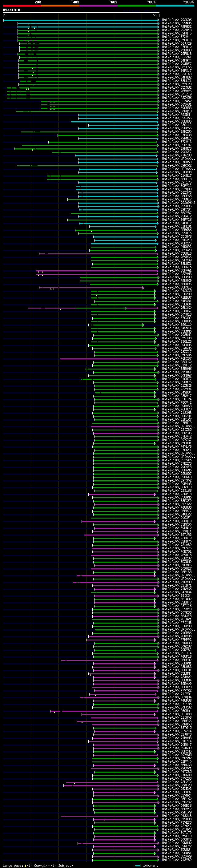Open hit UniRef100_Q9SGD6
The height and width of the screenshot is (868, 197).
click(x=176, y=20)
